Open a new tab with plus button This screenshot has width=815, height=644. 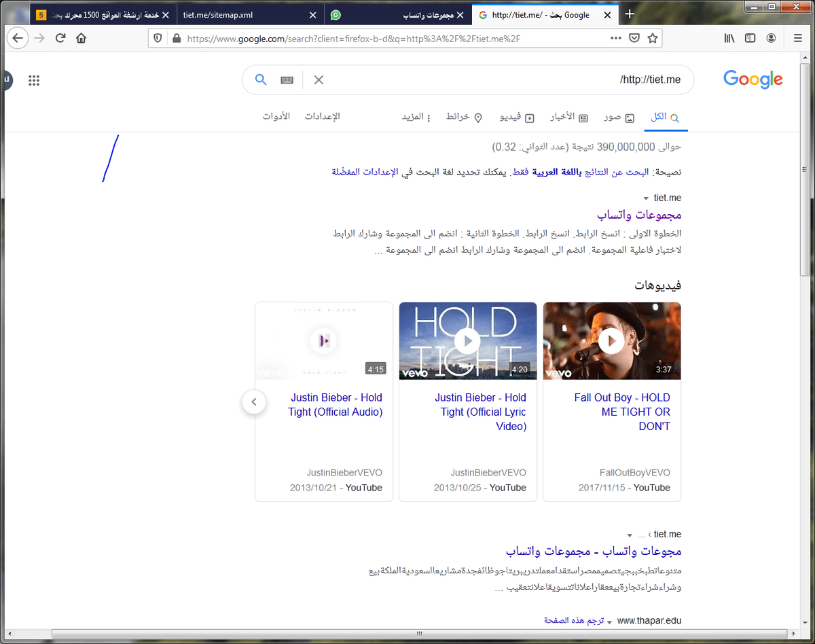630,14
